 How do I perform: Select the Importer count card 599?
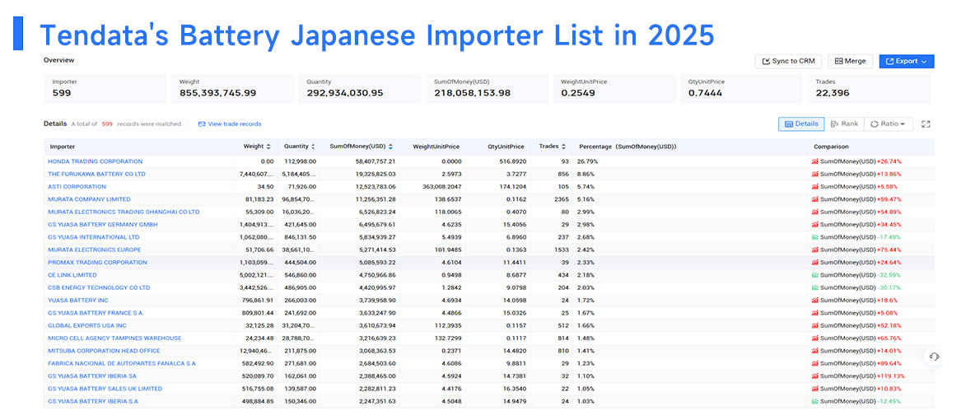click(x=105, y=89)
